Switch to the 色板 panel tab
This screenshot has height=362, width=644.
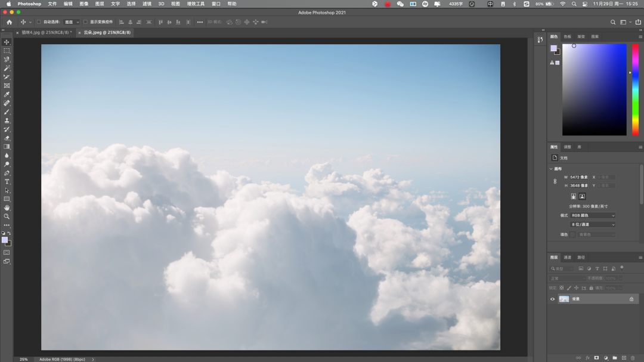(567, 36)
